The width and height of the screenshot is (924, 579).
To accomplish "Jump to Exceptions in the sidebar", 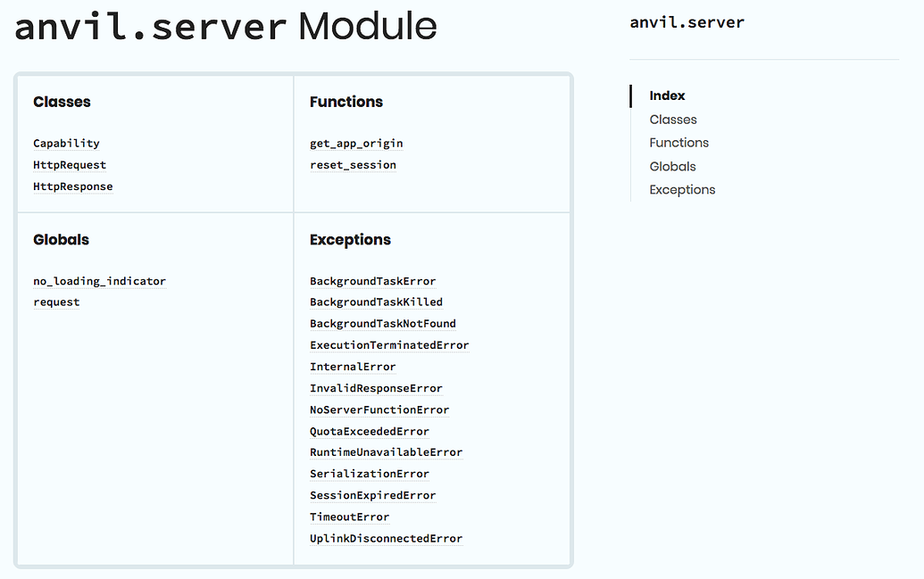I will coord(682,190).
